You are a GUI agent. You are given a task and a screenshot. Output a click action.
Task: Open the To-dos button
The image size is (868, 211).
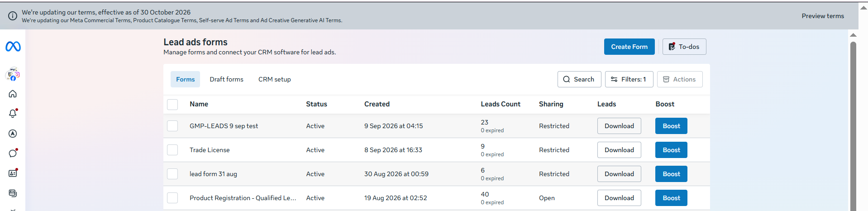click(684, 47)
